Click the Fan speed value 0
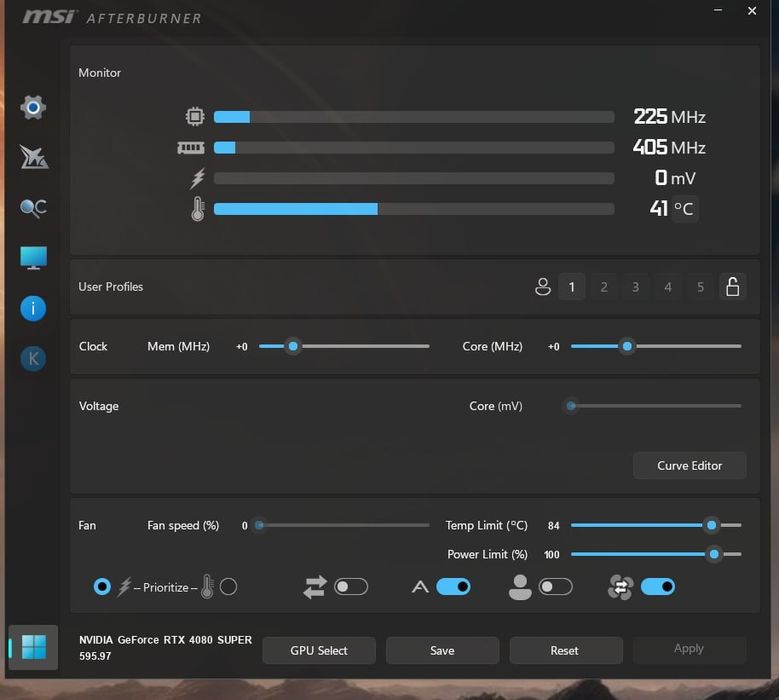Screen dimensions: 779x700 pyautogui.click(x=244, y=526)
